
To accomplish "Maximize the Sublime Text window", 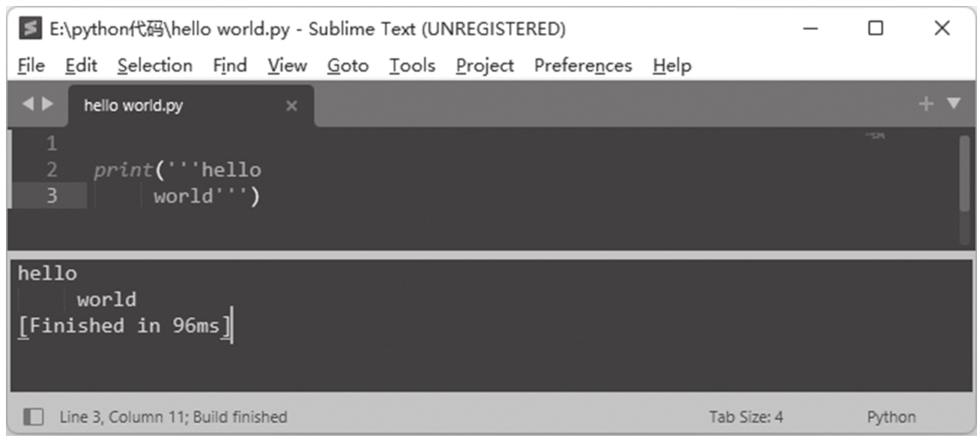I will [x=875, y=30].
